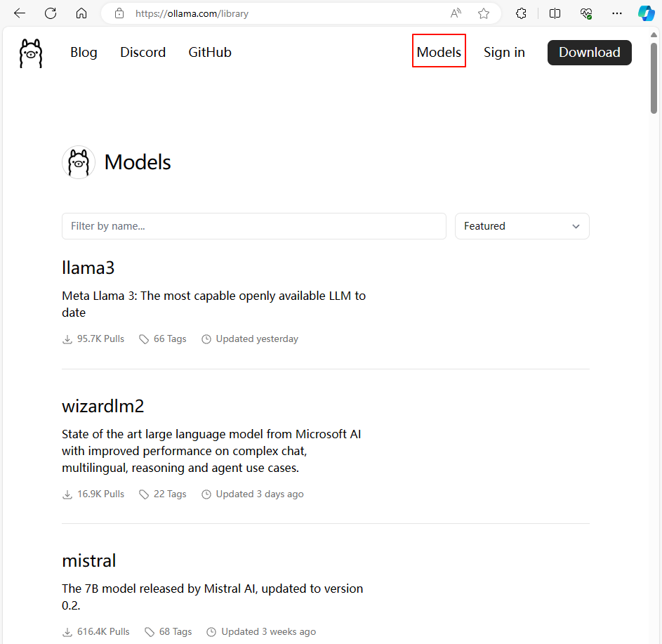Open the llama3 model page
Image resolution: width=662 pixels, height=644 pixels.
[x=88, y=268]
